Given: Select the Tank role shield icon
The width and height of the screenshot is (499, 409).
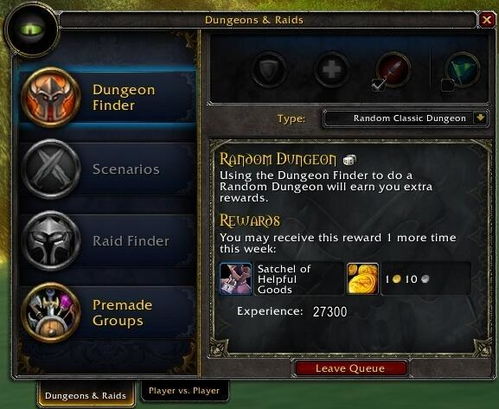Looking at the screenshot, I should click(269, 70).
